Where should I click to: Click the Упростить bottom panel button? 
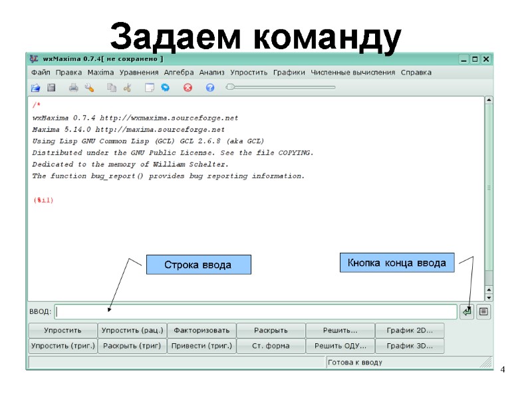click(63, 330)
